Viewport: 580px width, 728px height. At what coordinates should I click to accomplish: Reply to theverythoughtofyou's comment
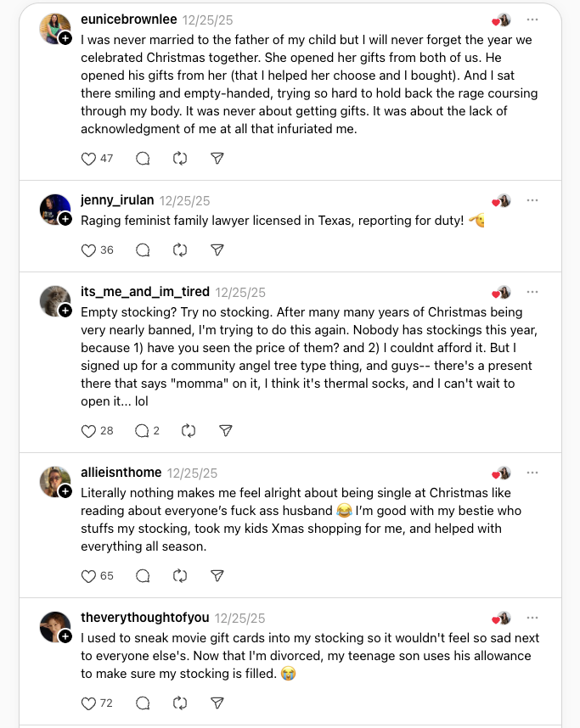click(143, 703)
